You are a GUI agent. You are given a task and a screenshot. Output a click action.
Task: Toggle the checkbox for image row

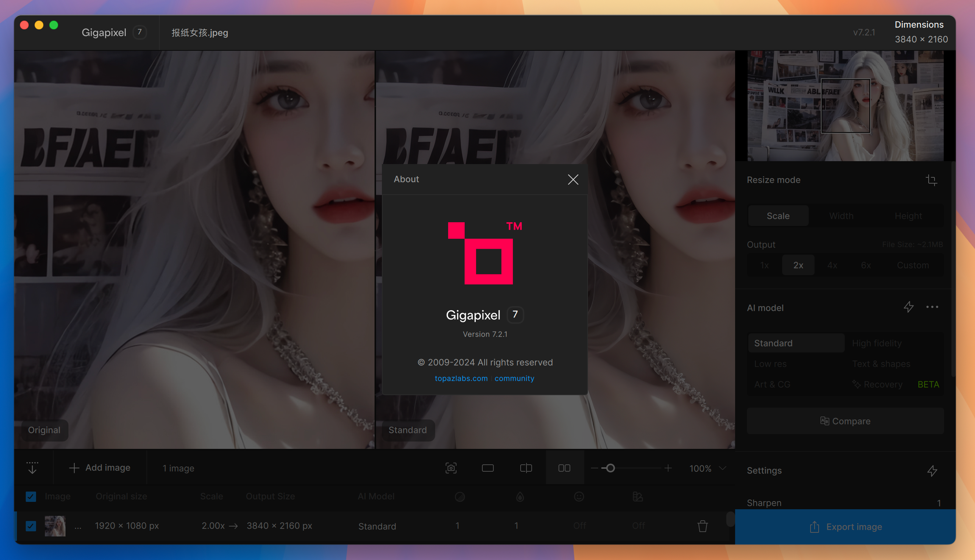pyautogui.click(x=32, y=525)
